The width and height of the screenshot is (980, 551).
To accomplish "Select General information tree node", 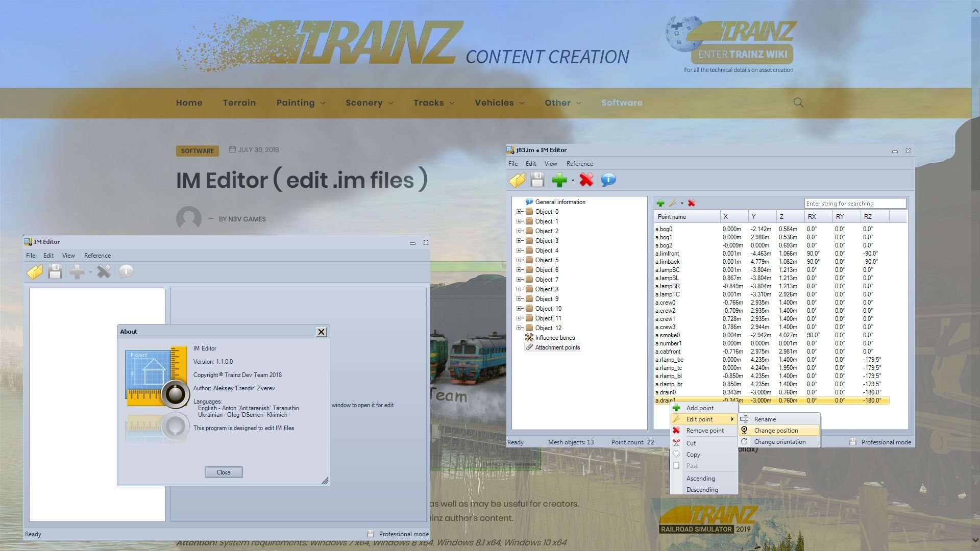I will pyautogui.click(x=555, y=202).
